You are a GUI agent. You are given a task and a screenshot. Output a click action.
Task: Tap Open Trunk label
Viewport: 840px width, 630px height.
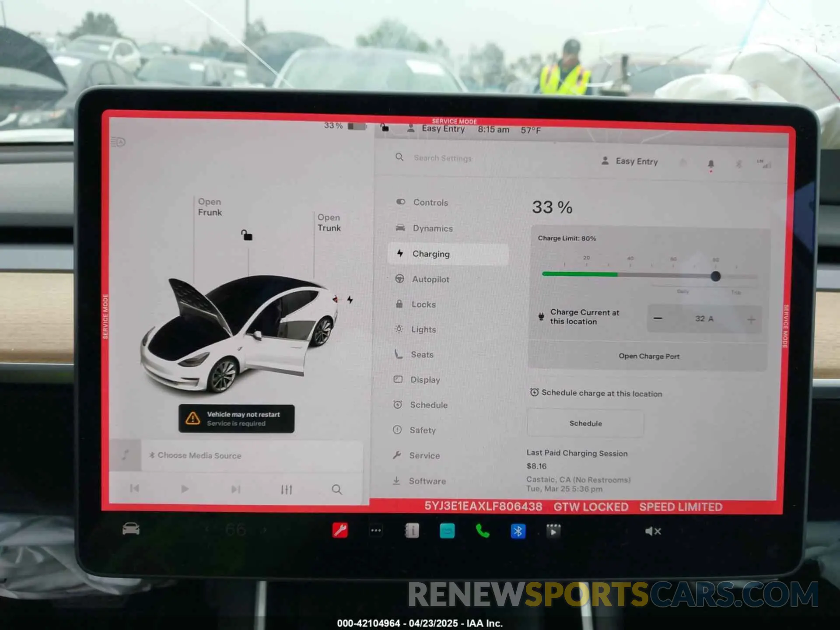(x=329, y=223)
